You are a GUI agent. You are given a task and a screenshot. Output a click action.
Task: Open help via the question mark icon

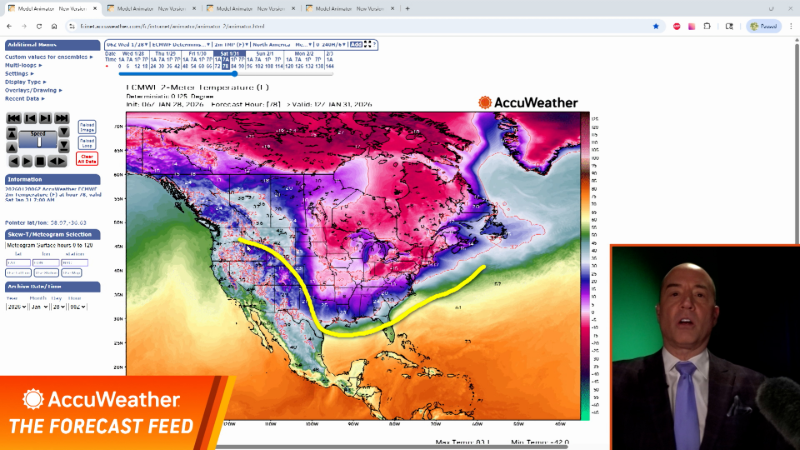click(374, 44)
